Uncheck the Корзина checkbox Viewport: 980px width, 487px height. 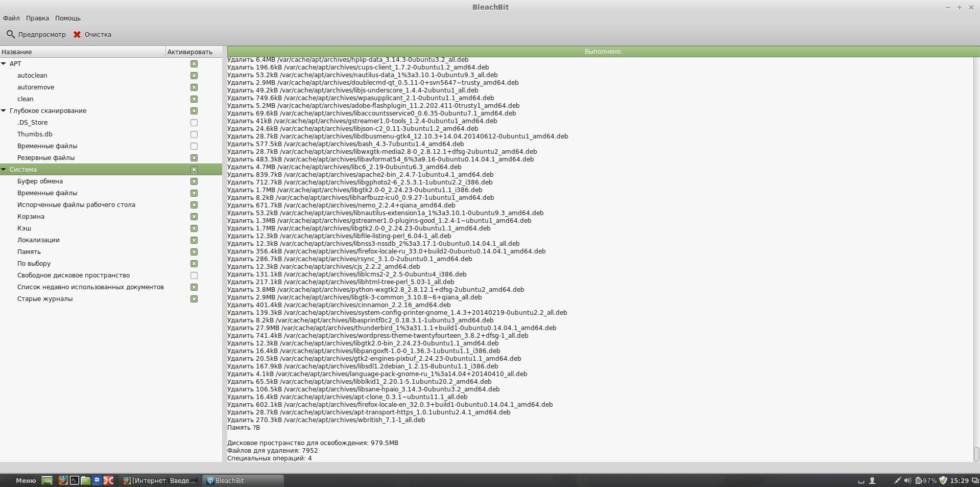194,217
